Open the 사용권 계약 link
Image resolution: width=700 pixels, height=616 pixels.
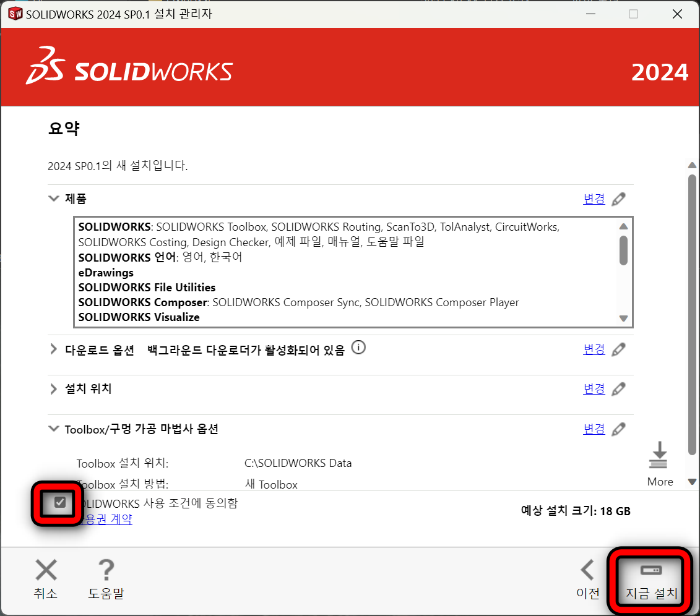pos(105,519)
